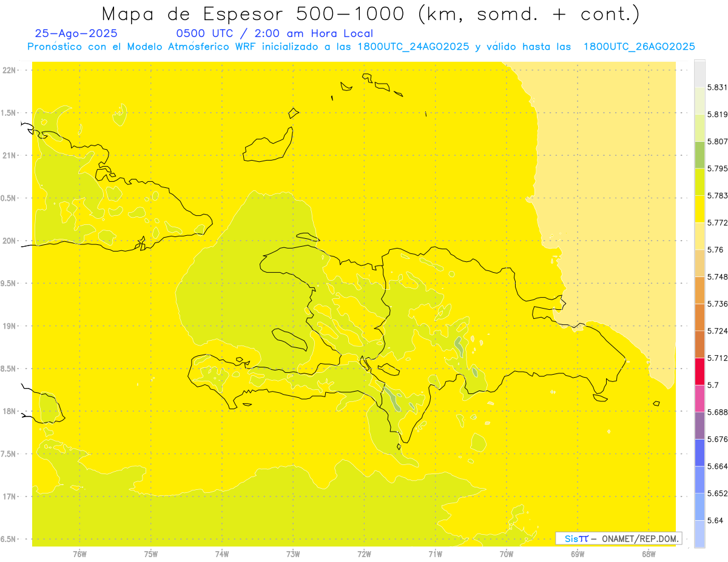The height and width of the screenshot is (562, 728).
Task: Click the latitude label 21N
Action: [8, 155]
